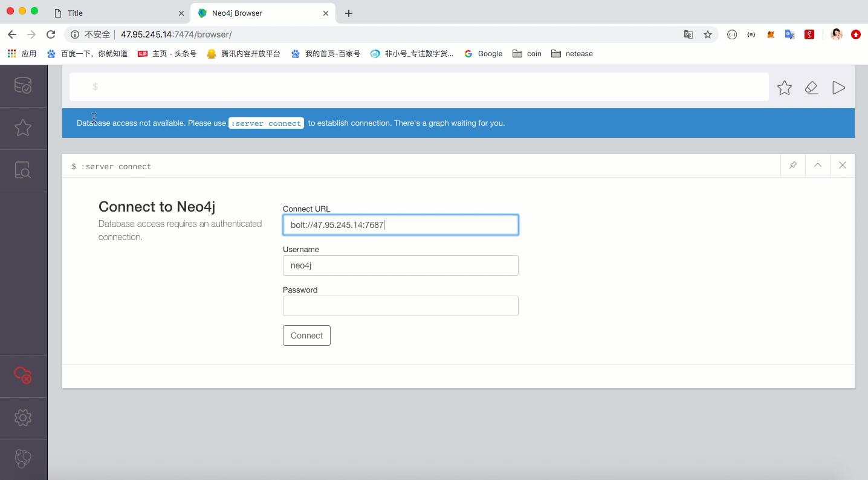The width and height of the screenshot is (868, 480).
Task: Open the Favorites star in sidebar
Action: (23, 128)
